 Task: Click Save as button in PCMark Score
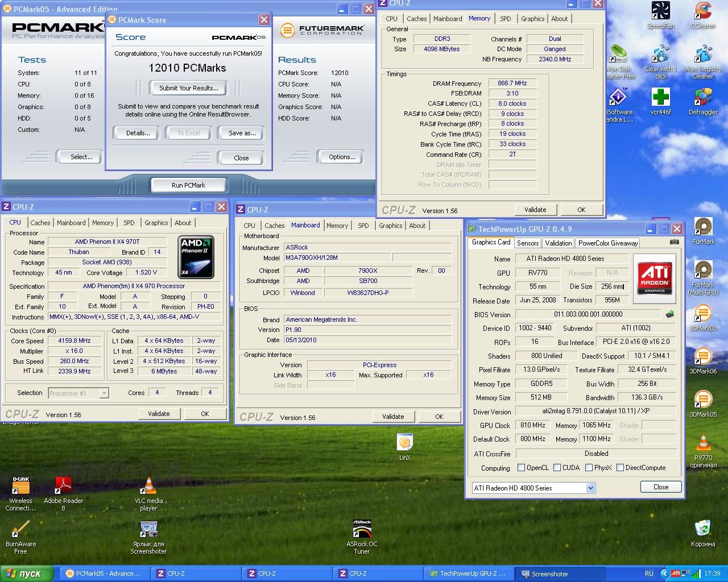click(x=242, y=133)
